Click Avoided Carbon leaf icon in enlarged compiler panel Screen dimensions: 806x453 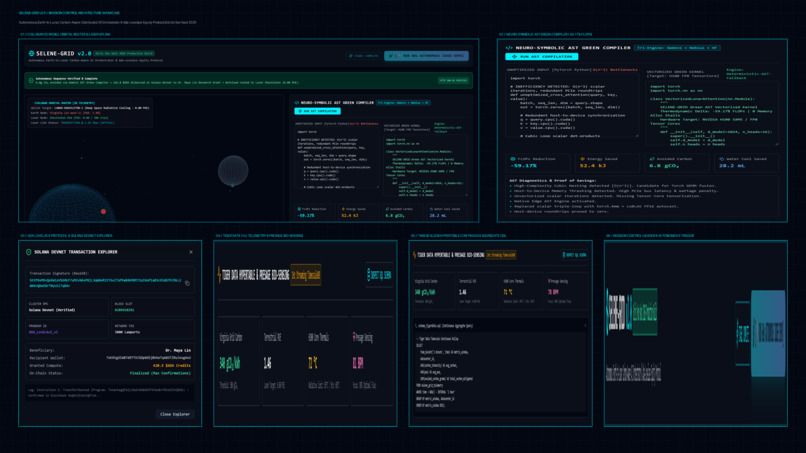652,159
